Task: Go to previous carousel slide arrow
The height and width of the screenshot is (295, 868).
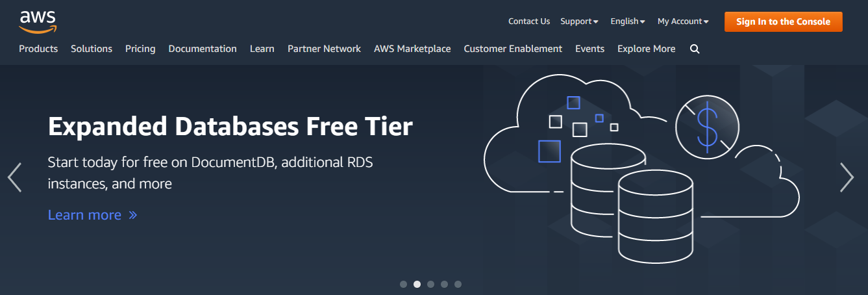Action: (x=14, y=177)
